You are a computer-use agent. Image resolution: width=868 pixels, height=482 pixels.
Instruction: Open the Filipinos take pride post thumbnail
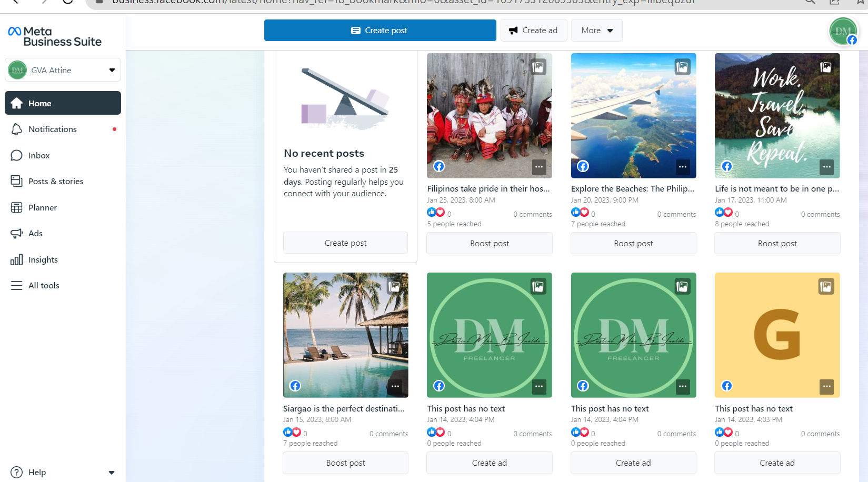point(490,116)
